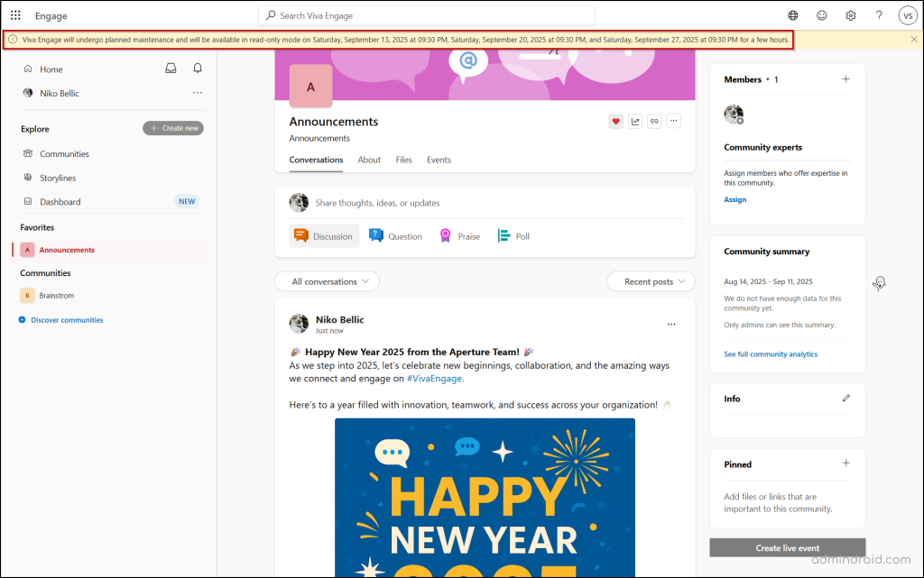Click the NEW badge beside Dashboard

pos(187,201)
